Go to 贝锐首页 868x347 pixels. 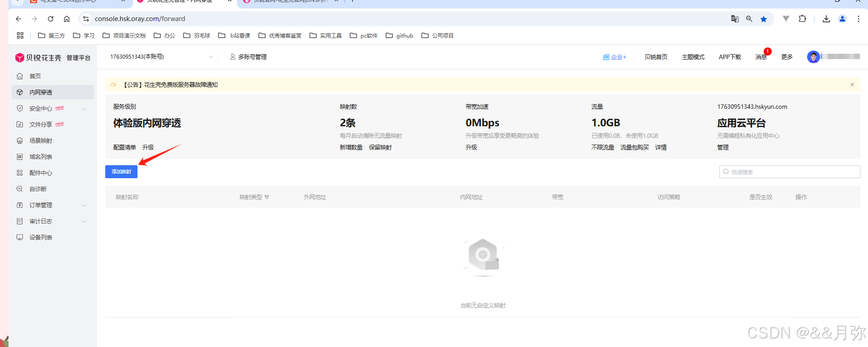656,57
